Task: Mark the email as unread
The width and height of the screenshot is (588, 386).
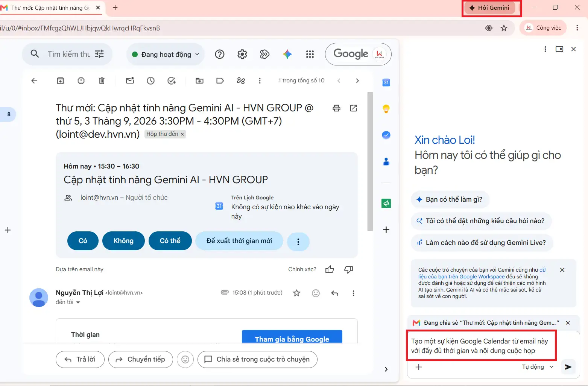Action: click(130, 81)
